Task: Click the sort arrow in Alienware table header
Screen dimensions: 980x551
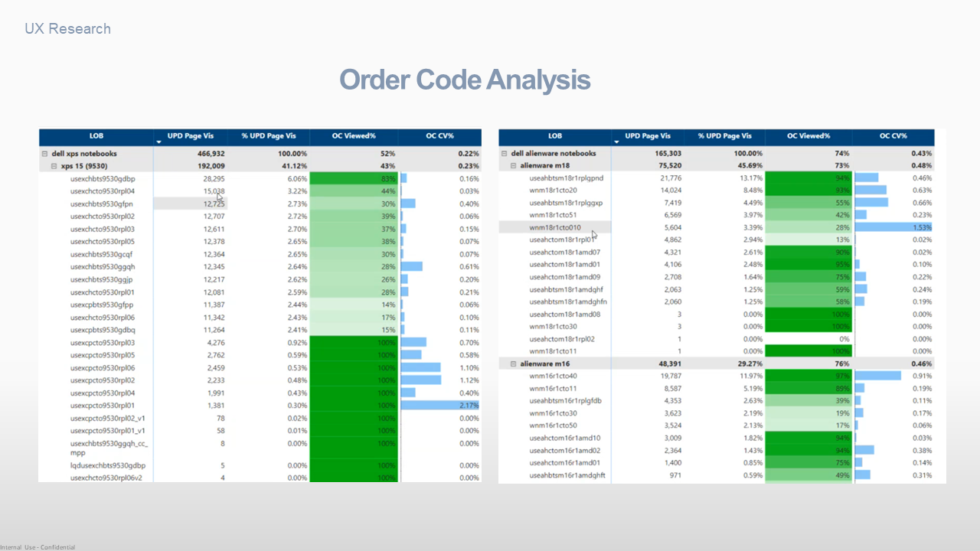Action: [x=617, y=142]
